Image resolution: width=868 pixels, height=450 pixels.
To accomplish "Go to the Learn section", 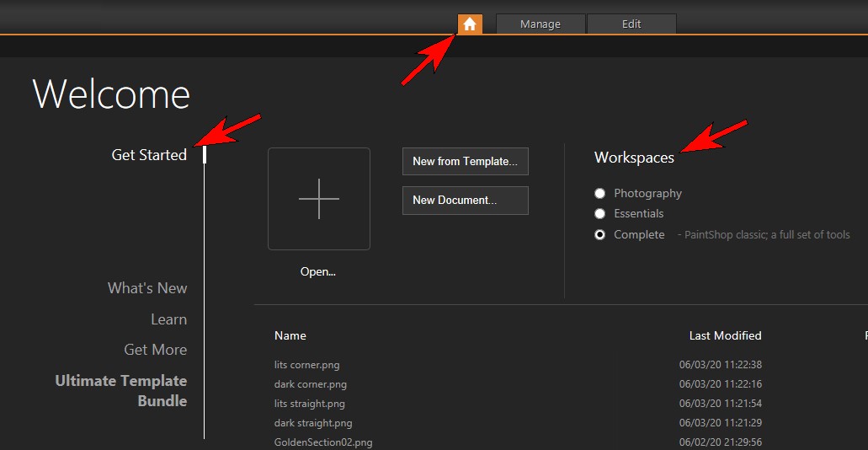I will pos(169,319).
